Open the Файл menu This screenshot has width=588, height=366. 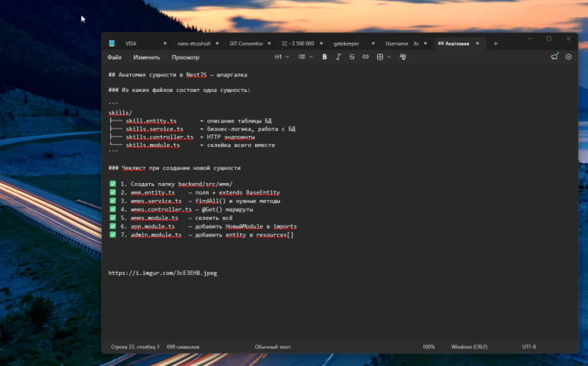[x=114, y=58]
